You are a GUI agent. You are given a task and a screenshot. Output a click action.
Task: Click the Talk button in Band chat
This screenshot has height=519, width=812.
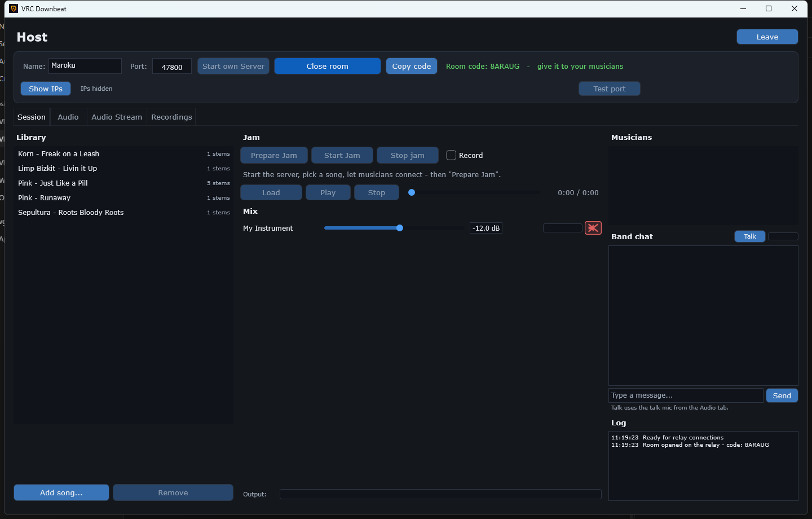click(750, 236)
